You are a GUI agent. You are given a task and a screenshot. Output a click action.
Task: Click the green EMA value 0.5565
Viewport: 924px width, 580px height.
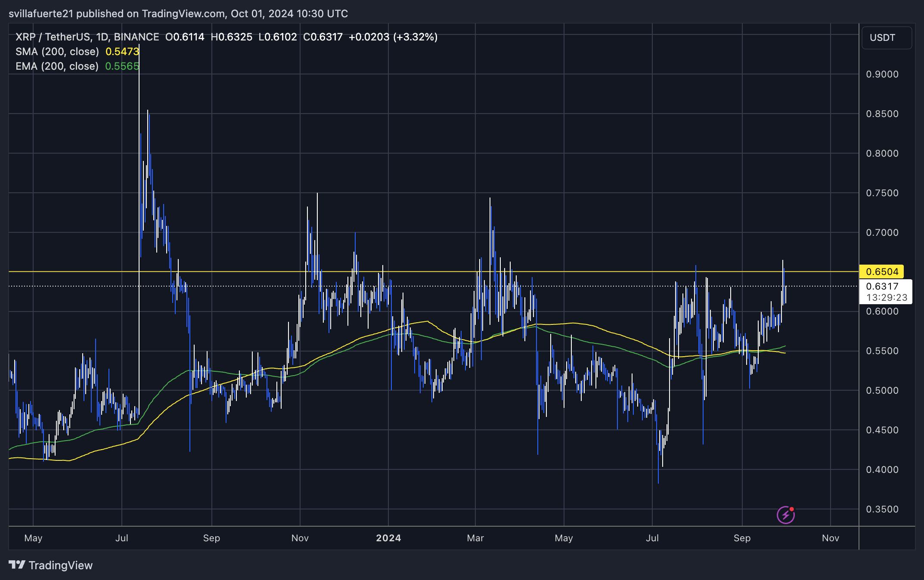tap(122, 66)
